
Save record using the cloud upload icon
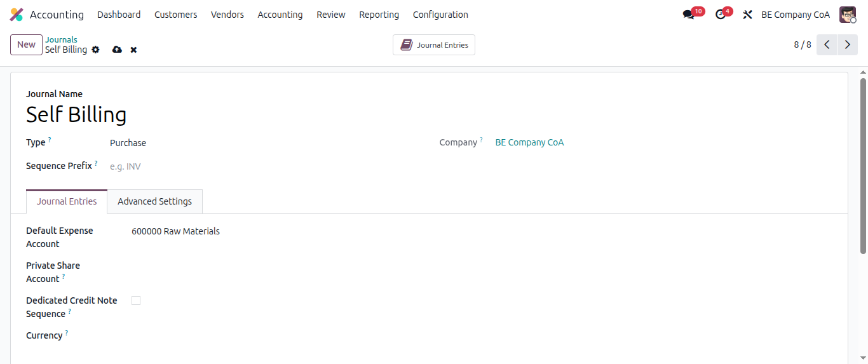click(117, 50)
